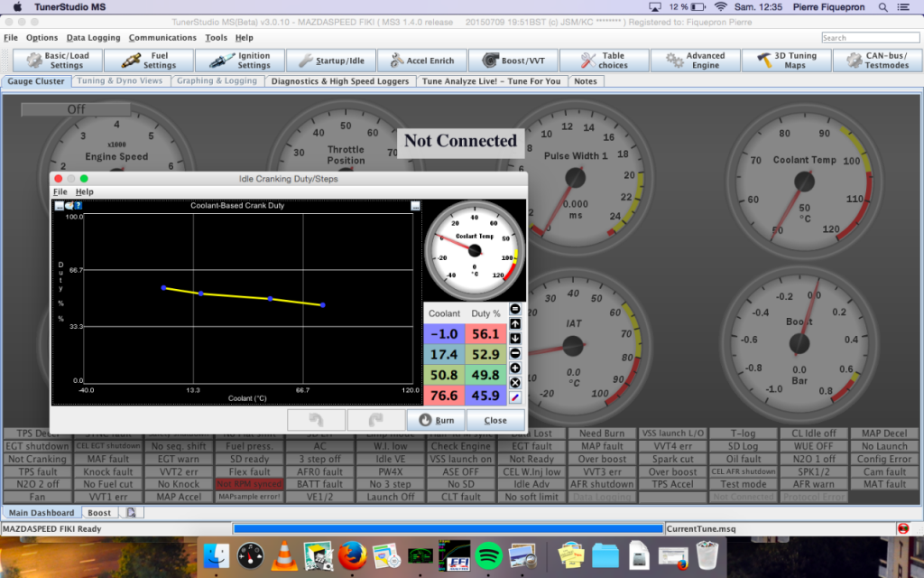
Task: Select the 49.8 duty cell
Action: click(x=485, y=375)
